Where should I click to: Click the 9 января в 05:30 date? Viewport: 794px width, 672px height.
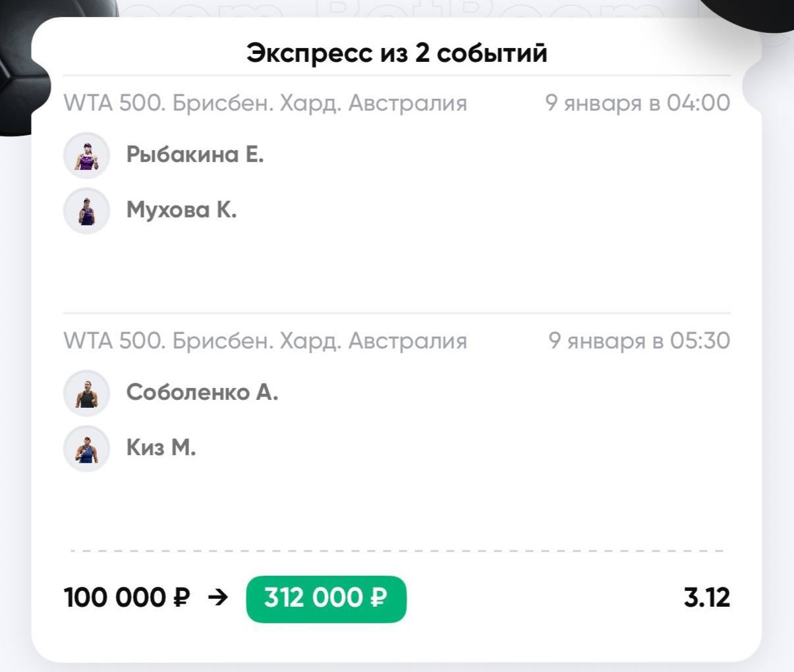(x=638, y=341)
